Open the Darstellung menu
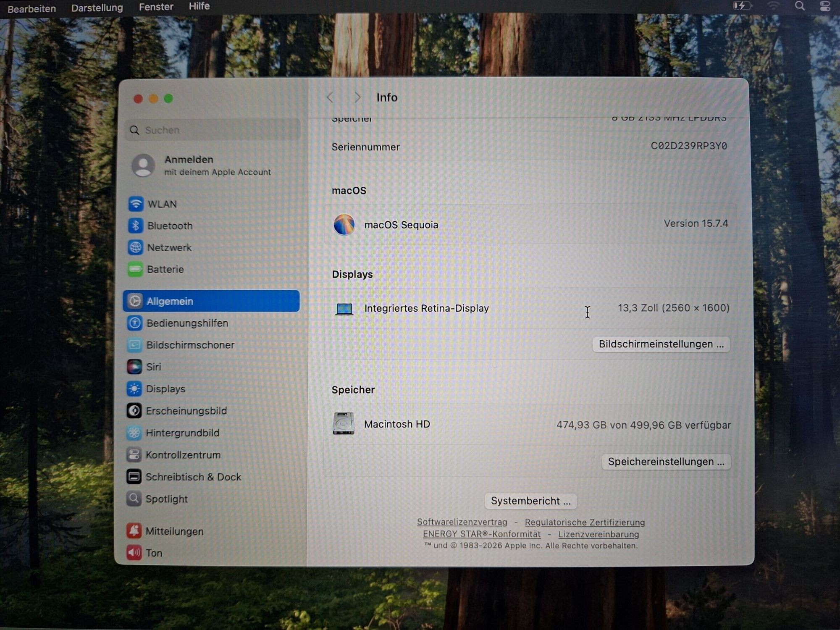The height and width of the screenshot is (630, 840). click(x=97, y=8)
